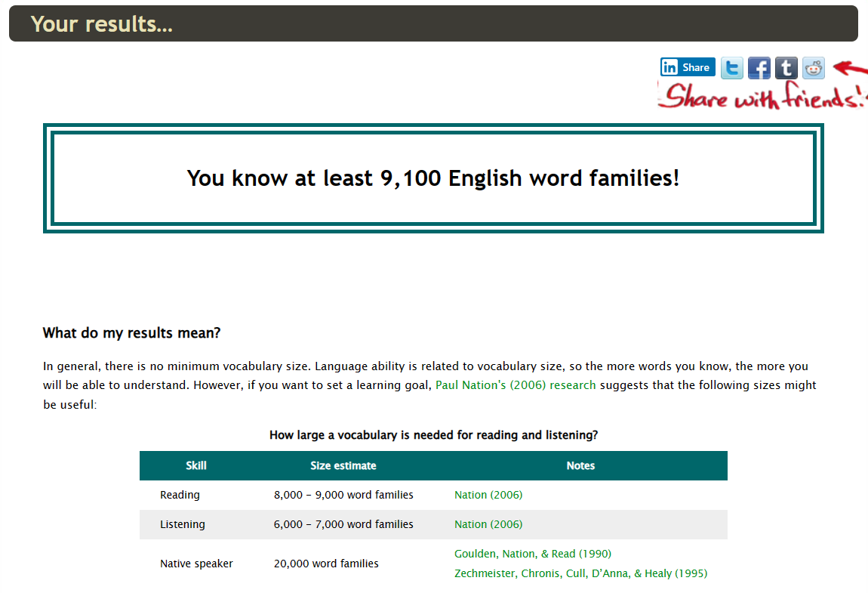868x593 pixels.
Task: Open Paul Nation's (2006) research link
Action: pyautogui.click(x=516, y=385)
